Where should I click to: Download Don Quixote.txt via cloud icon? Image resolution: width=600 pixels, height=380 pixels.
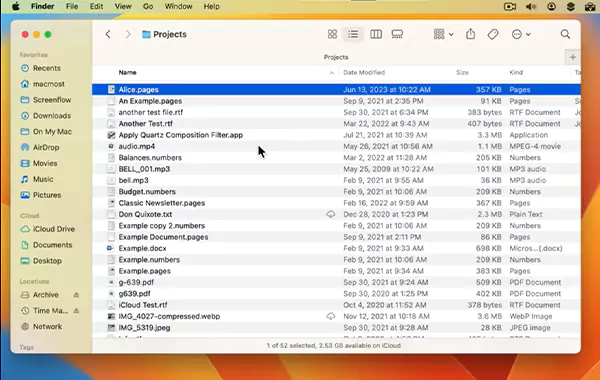pyautogui.click(x=331, y=214)
